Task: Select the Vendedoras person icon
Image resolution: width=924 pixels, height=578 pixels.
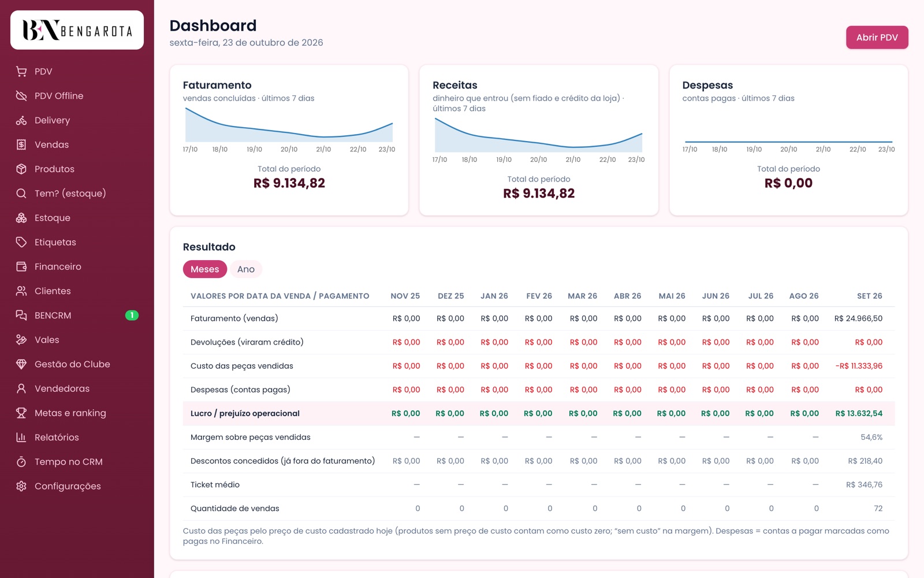Action: tap(21, 388)
